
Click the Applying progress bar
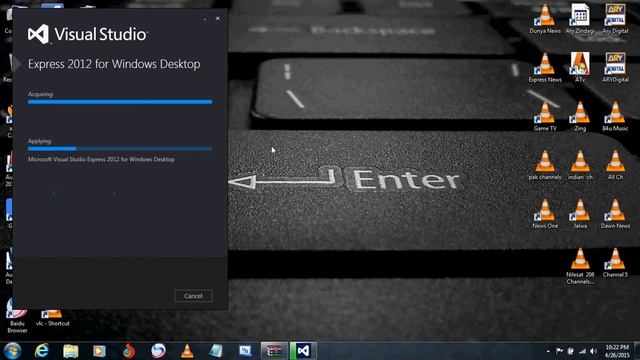120,149
